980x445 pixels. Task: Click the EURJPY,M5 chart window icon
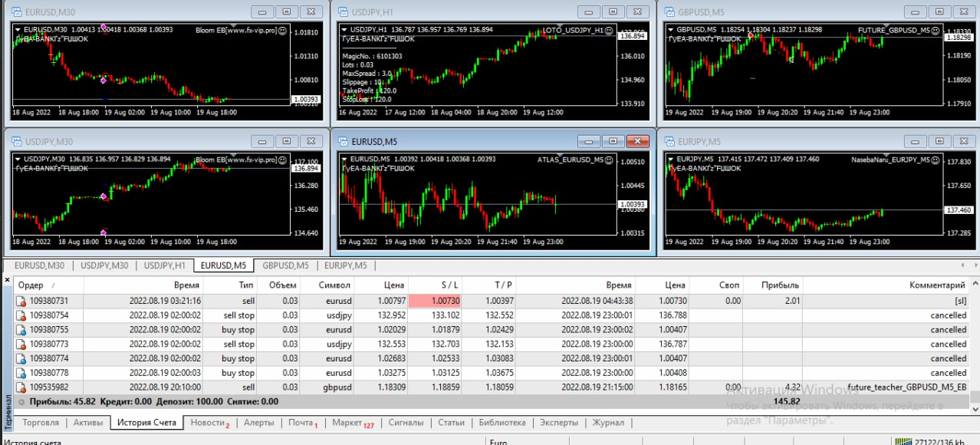click(669, 141)
